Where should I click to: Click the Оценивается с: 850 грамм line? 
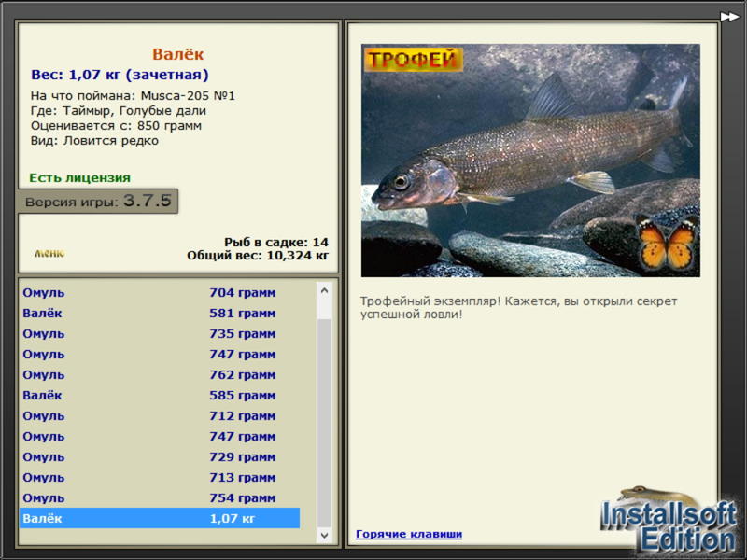click(x=116, y=126)
